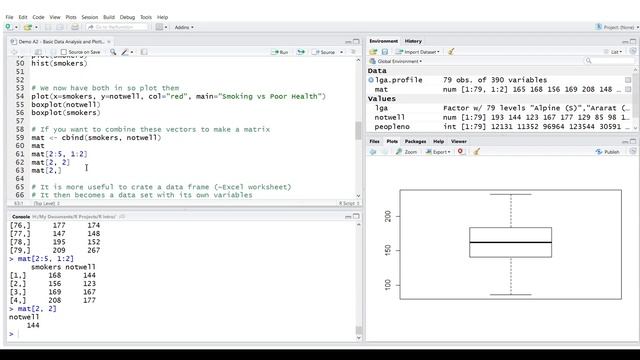This screenshot has width=640, height=360.
Task: Expand the panes layout dropdown arrow
Action: (166, 27)
